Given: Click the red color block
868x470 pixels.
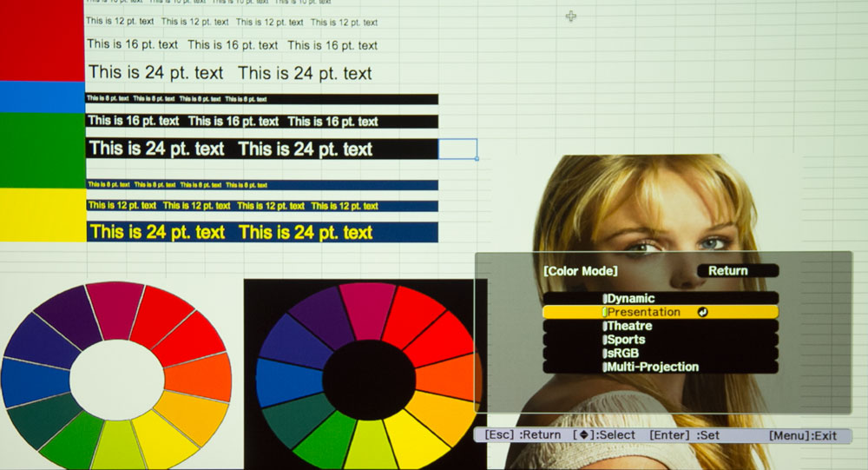Looking at the screenshot, I should tap(42, 41).
